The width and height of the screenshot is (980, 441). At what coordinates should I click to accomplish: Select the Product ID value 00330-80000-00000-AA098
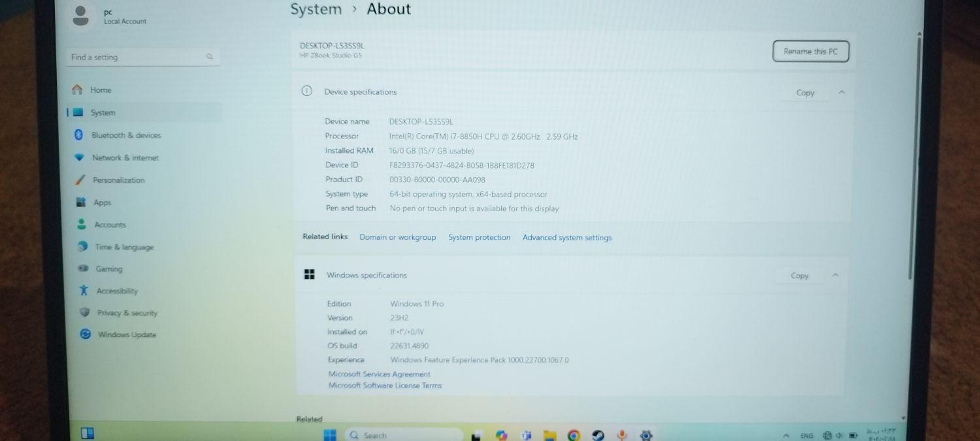(x=437, y=180)
